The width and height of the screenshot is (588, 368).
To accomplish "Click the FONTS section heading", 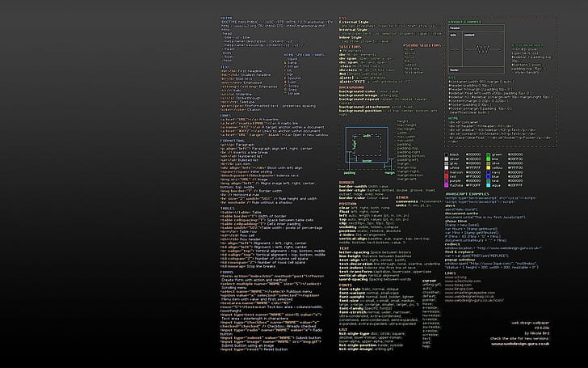I will click(x=346, y=286).
